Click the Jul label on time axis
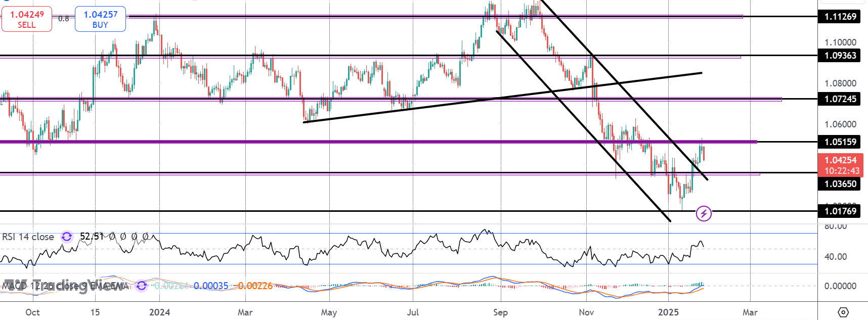Screen dimensions: 868x320 413,312
